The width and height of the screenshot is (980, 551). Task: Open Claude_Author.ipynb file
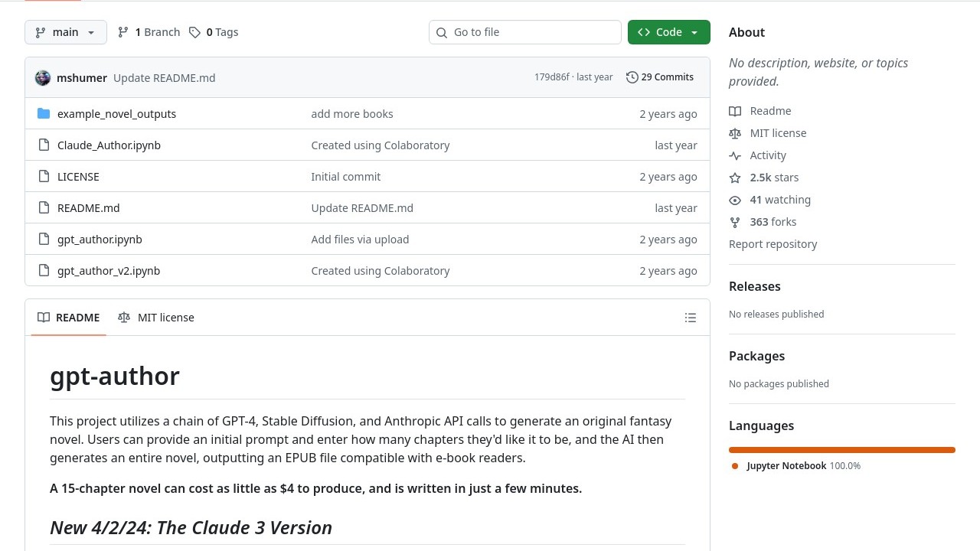click(x=109, y=145)
